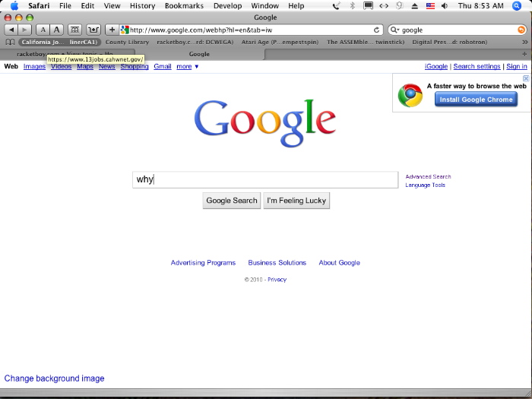The image size is (532, 399).
Task: Click the Sign in link
Action: [517, 67]
